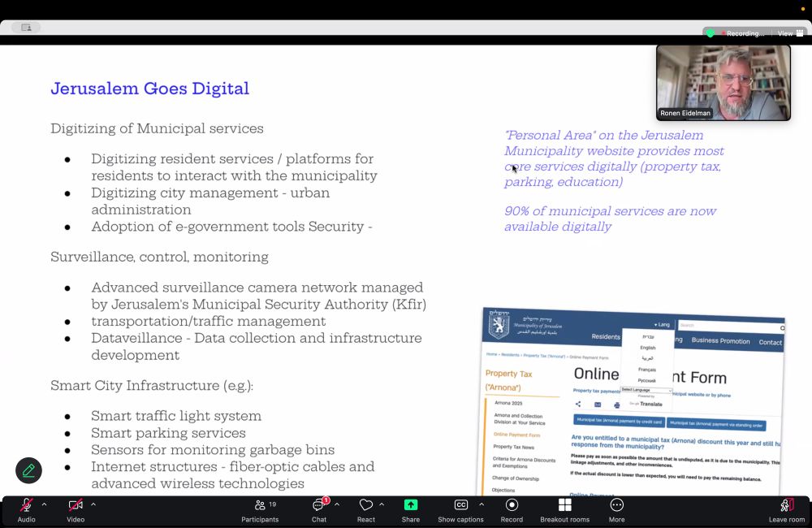The height and width of the screenshot is (528, 812).
Task: Expand the arrow next to React
Action: pyautogui.click(x=382, y=504)
